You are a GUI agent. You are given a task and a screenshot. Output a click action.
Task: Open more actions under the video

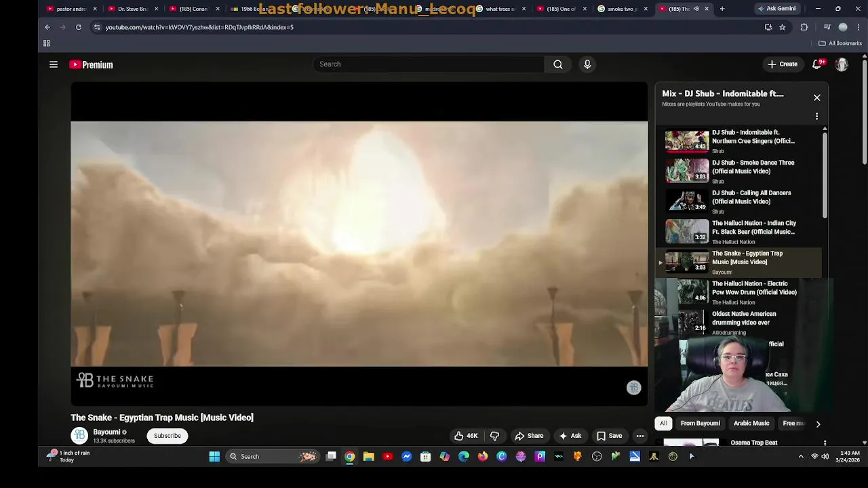pyautogui.click(x=639, y=436)
